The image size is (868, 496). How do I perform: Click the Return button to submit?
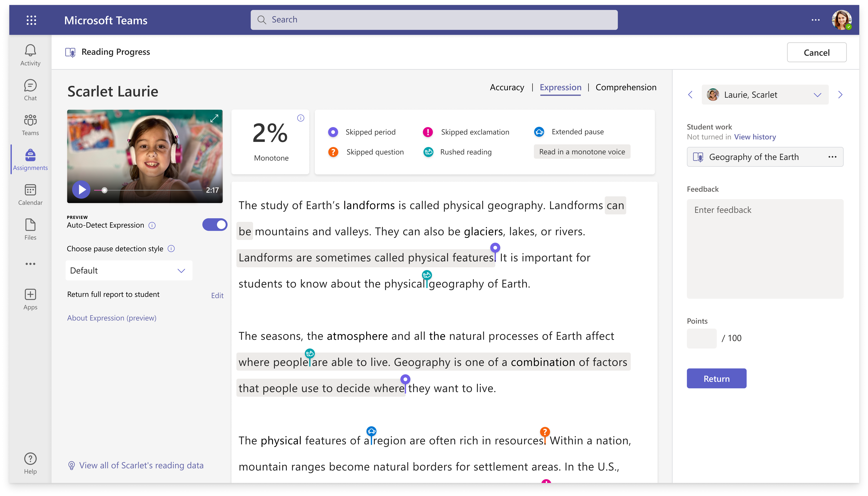click(716, 379)
